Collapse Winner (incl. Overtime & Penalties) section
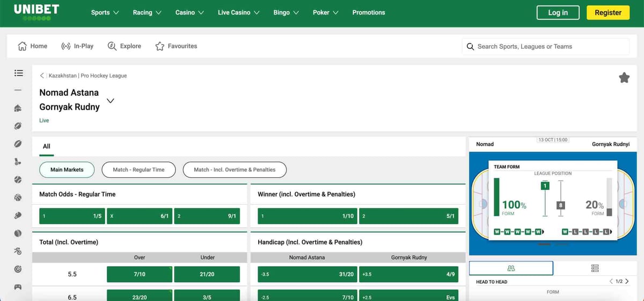This screenshot has width=644, height=301. tap(358, 194)
